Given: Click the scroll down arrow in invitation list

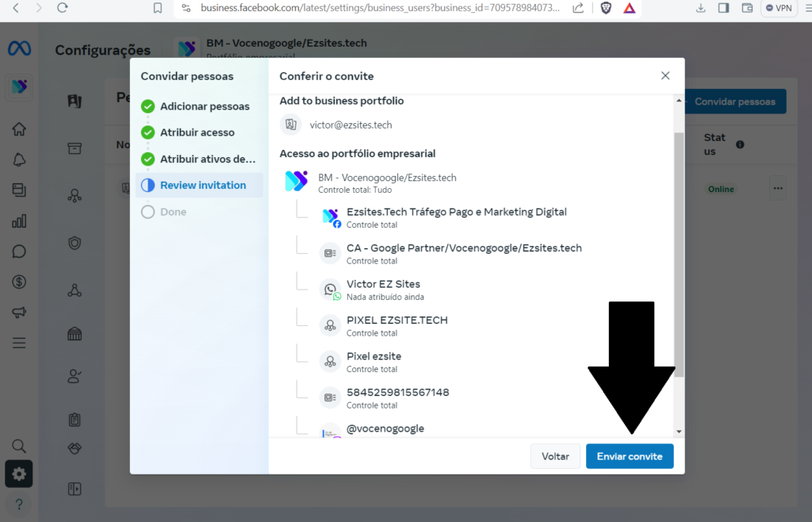Looking at the screenshot, I should click(679, 432).
